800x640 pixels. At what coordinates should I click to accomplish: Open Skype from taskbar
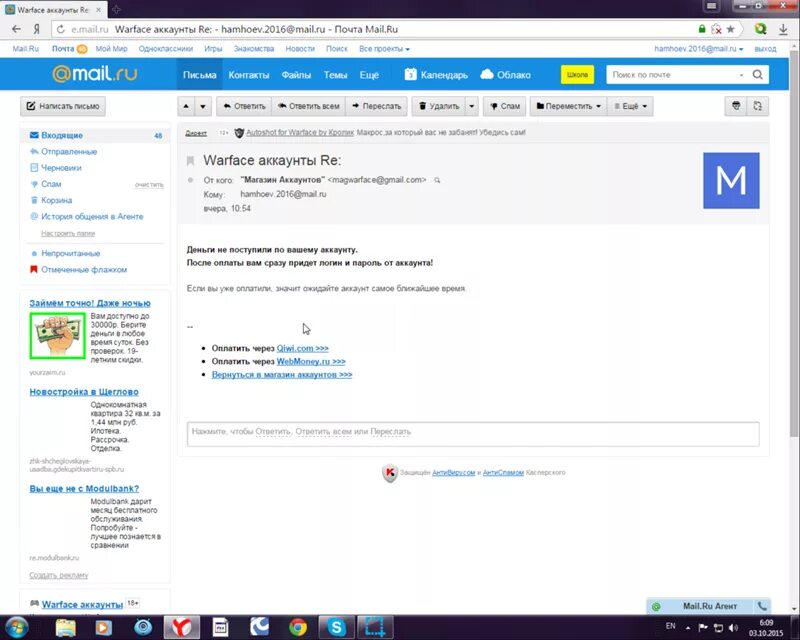click(336, 627)
